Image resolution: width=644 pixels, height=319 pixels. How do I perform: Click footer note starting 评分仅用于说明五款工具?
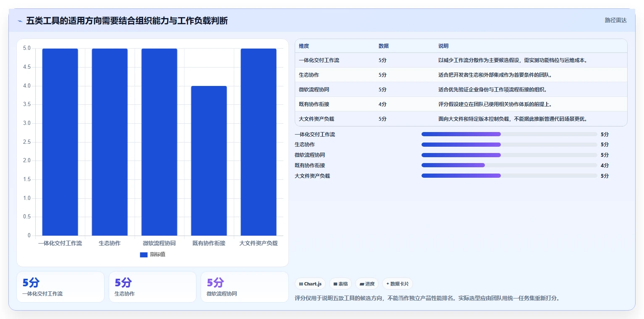427,298
